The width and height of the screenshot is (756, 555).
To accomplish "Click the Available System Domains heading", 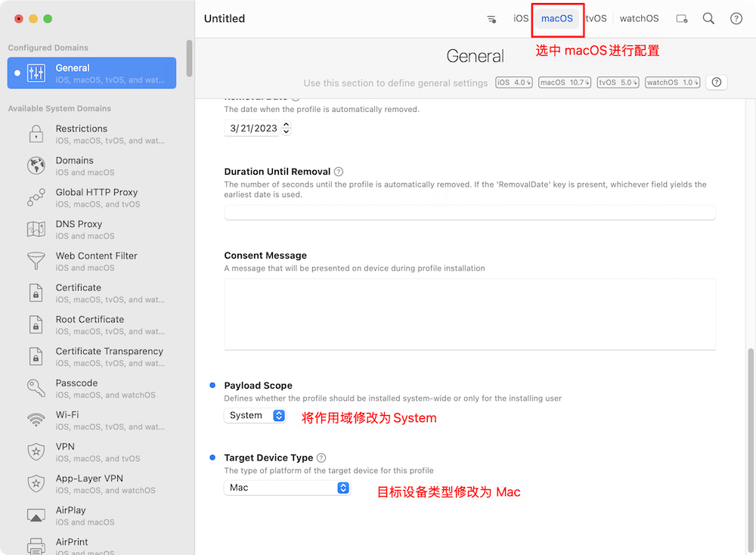I will click(59, 108).
